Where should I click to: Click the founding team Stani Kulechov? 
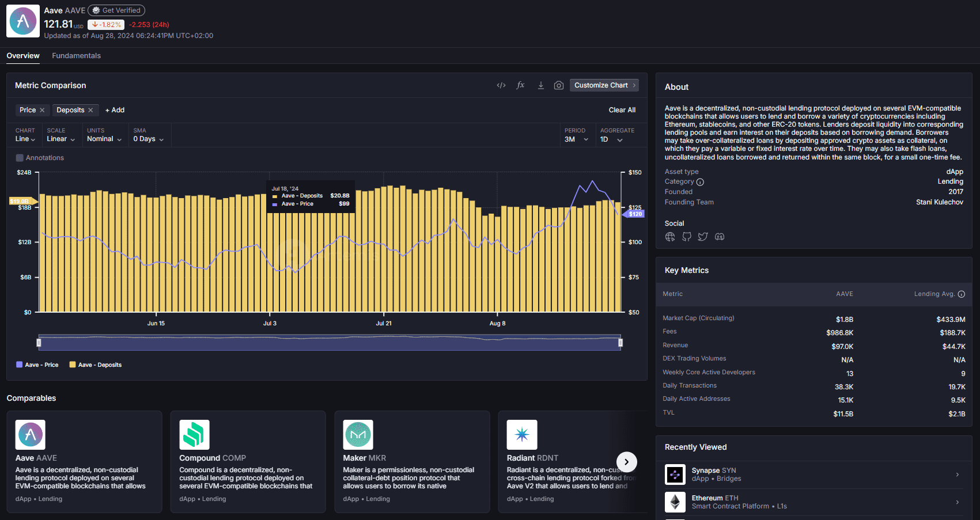pos(940,202)
